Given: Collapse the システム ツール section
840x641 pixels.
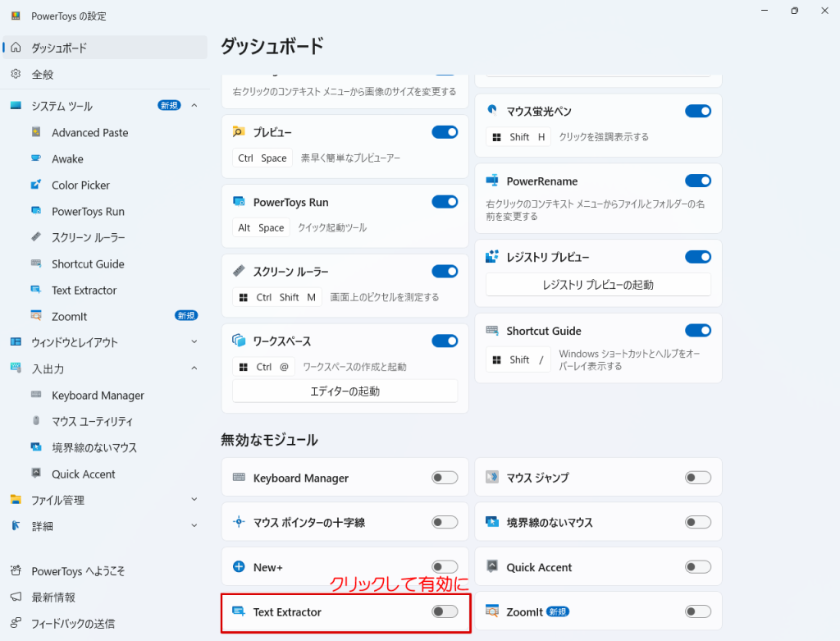Looking at the screenshot, I should [194, 106].
